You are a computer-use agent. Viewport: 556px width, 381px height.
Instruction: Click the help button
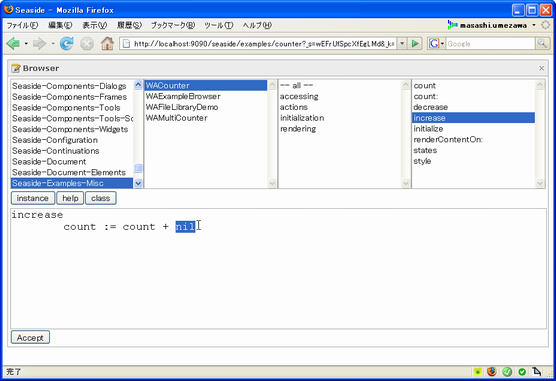(x=70, y=198)
